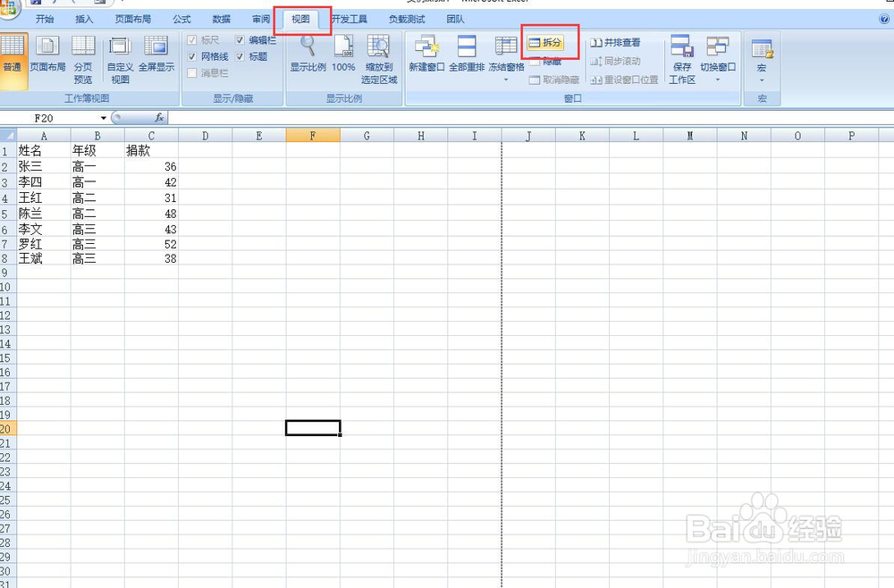Viewport: 894px width, 588px height.
Task: Toggle the Formula Bar checkbox
Action: [x=240, y=40]
